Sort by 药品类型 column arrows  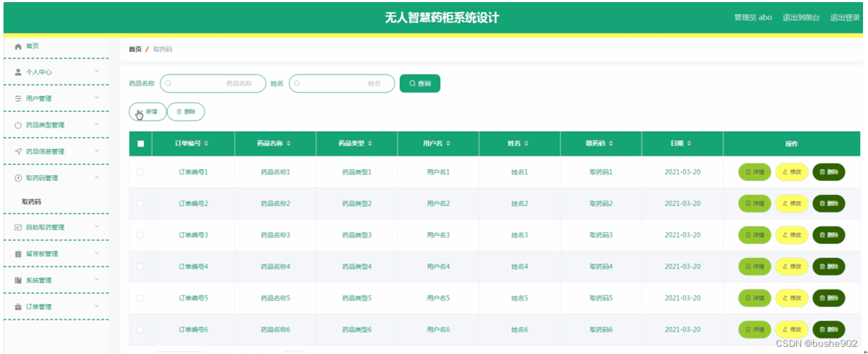(x=369, y=144)
